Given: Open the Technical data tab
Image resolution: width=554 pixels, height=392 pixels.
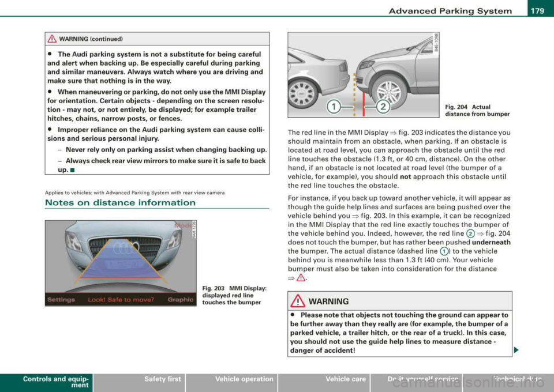Looking at the screenshot, I should (x=508, y=382).
